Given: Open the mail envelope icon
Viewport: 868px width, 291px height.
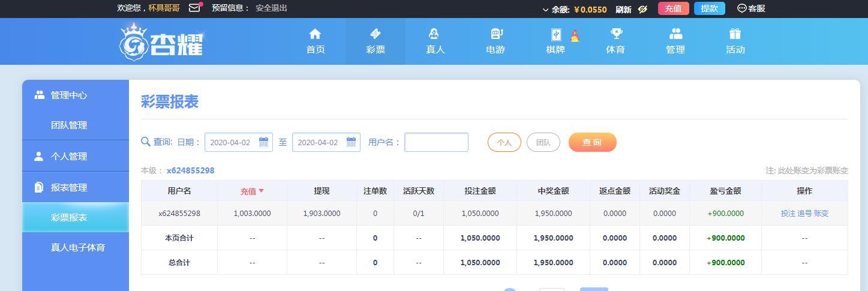Looking at the screenshot, I should (194, 8).
